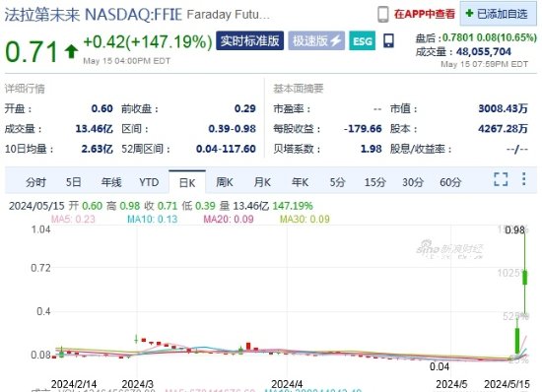Click the 每股收益 value -179.66
The height and width of the screenshot is (392, 542).
(x=363, y=128)
